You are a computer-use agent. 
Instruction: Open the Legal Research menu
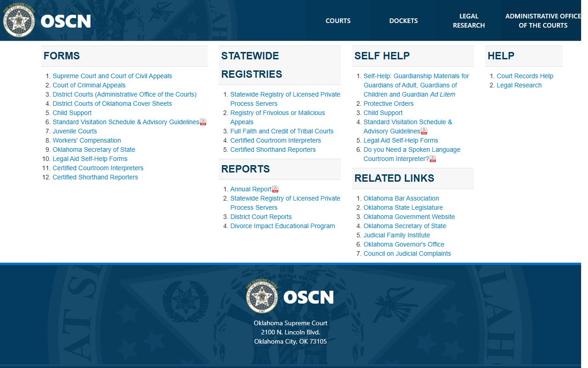pyautogui.click(x=469, y=21)
